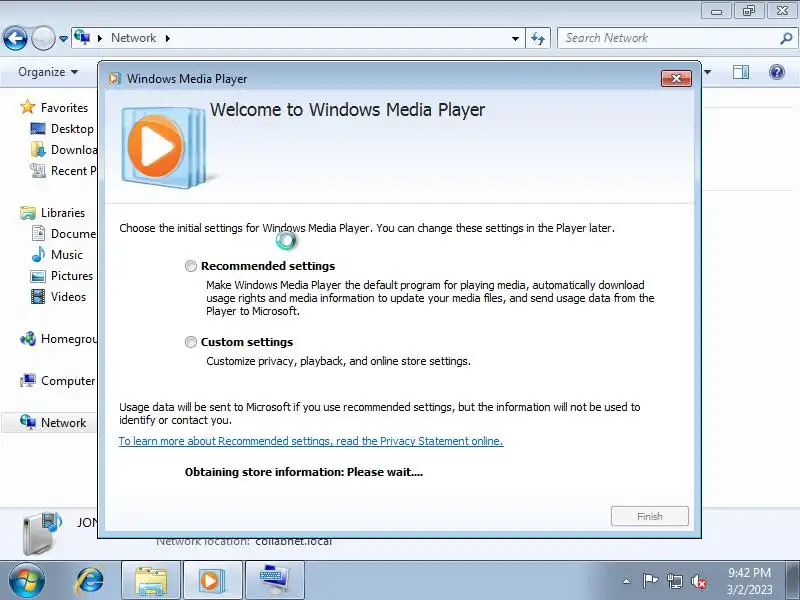Open the explorer Help icon
This screenshot has width=800, height=600.
coord(777,72)
